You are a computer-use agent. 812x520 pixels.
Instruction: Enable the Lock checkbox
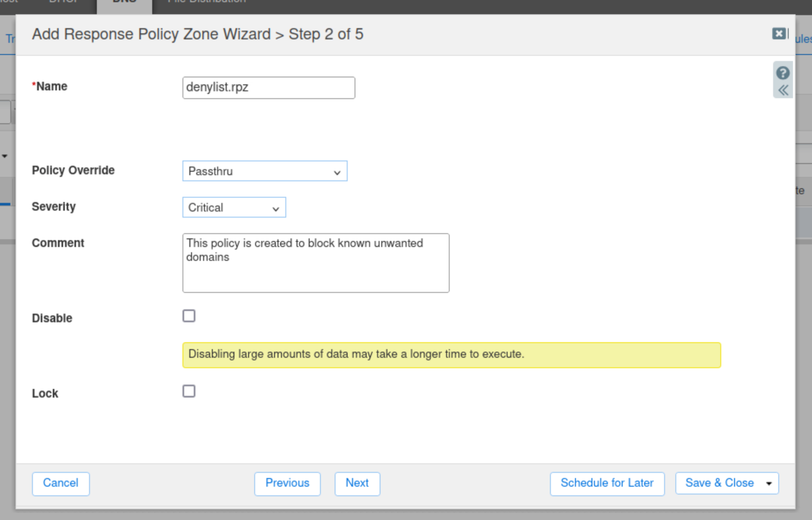[189, 392]
